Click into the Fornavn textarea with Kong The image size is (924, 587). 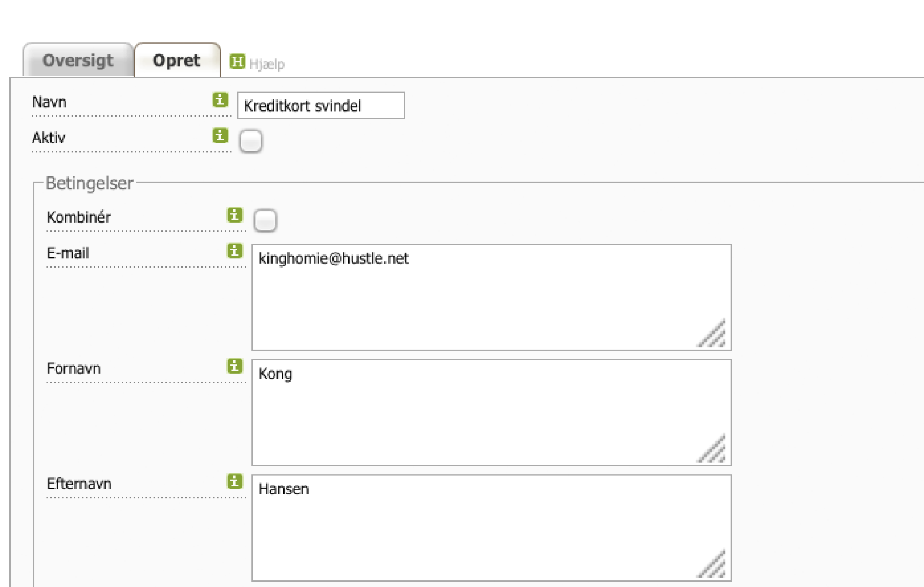(x=492, y=412)
